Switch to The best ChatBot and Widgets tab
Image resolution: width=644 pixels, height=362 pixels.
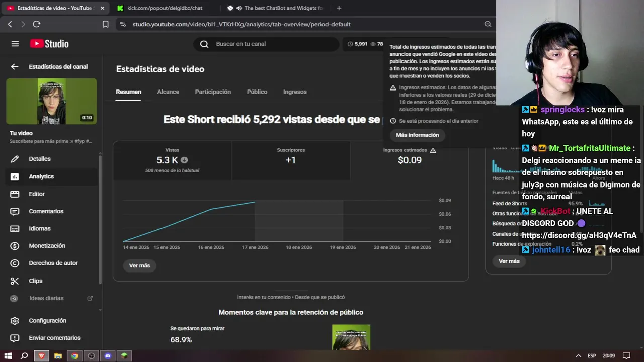click(x=275, y=8)
